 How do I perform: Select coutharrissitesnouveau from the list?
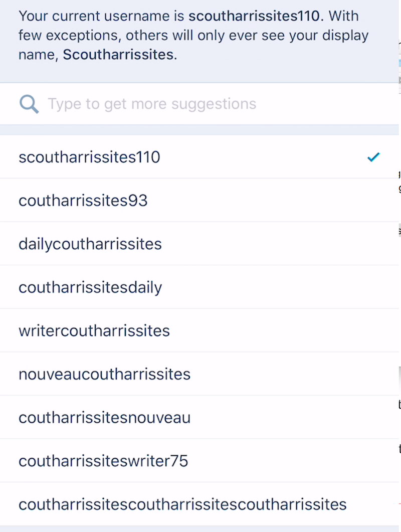104,417
